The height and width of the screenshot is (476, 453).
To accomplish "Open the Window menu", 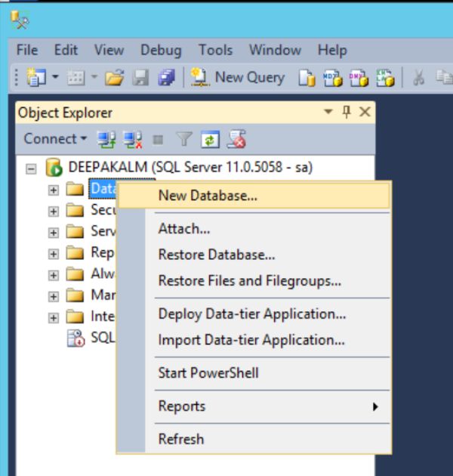I will click(276, 50).
